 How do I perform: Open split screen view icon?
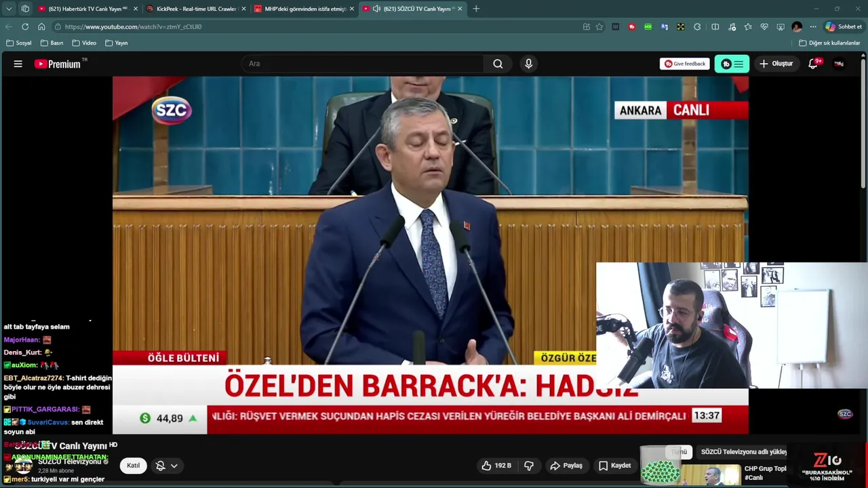(x=715, y=26)
